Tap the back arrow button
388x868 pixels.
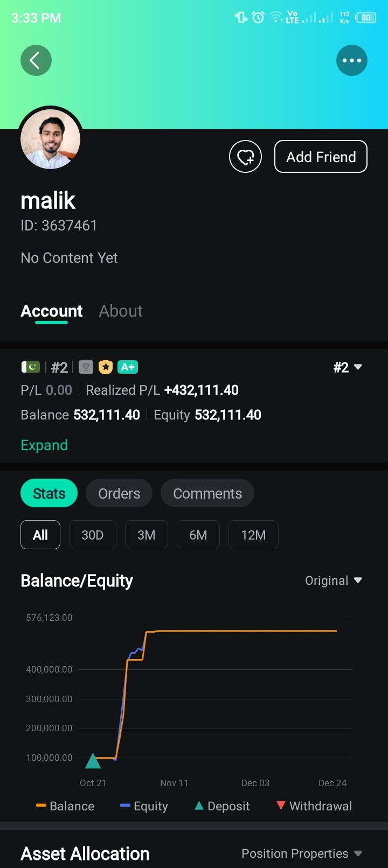pos(36,60)
